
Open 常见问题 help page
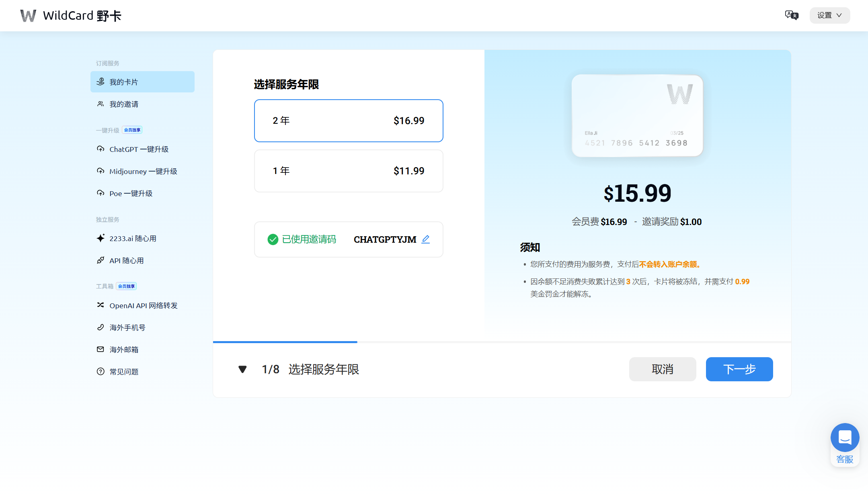pos(124,371)
